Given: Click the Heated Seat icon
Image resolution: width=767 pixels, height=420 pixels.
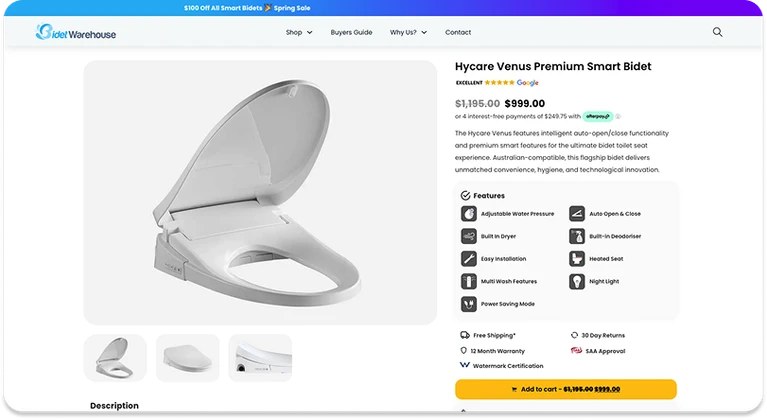Looking at the screenshot, I should point(577,258).
